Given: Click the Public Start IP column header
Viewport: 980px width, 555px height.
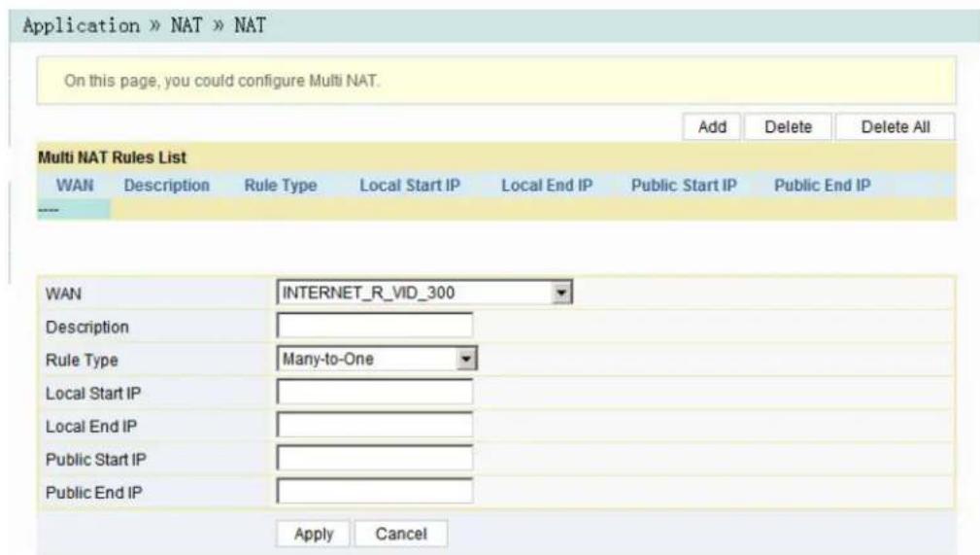Looking at the screenshot, I should tap(684, 186).
